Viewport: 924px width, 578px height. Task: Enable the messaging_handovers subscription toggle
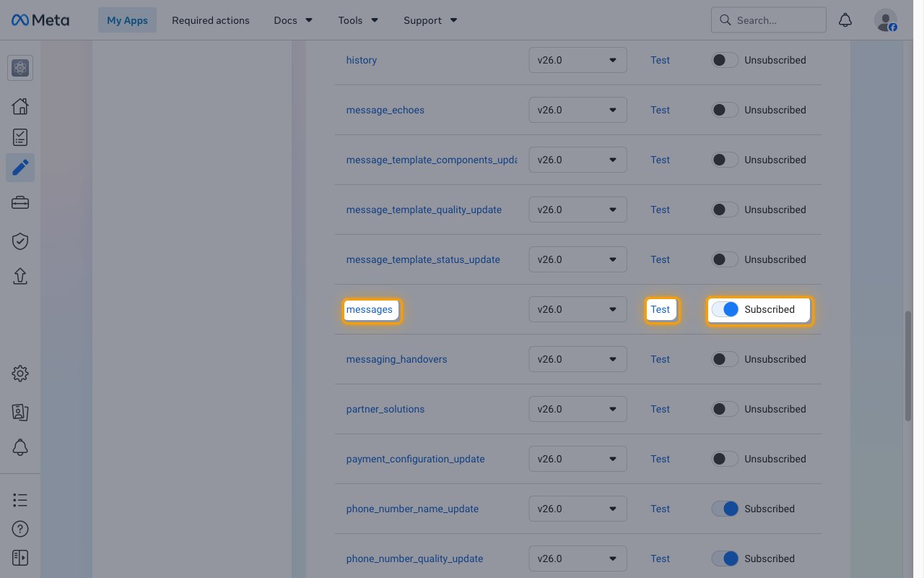[x=725, y=359]
